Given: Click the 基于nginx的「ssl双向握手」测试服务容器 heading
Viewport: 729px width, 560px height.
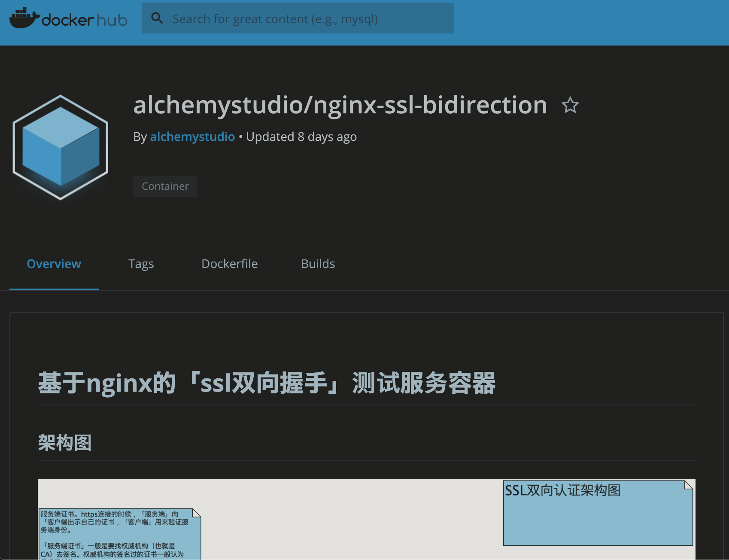Looking at the screenshot, I should (x=267, y=383).
